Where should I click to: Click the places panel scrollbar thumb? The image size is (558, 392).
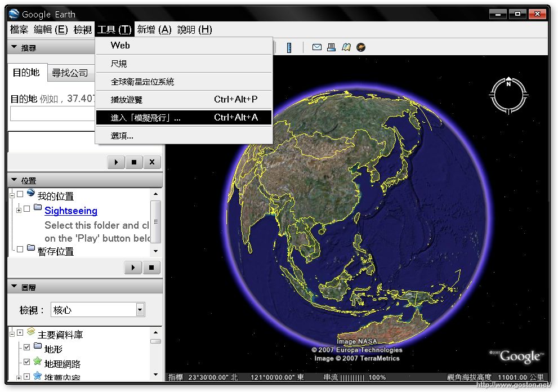click(x=155, y=221)
